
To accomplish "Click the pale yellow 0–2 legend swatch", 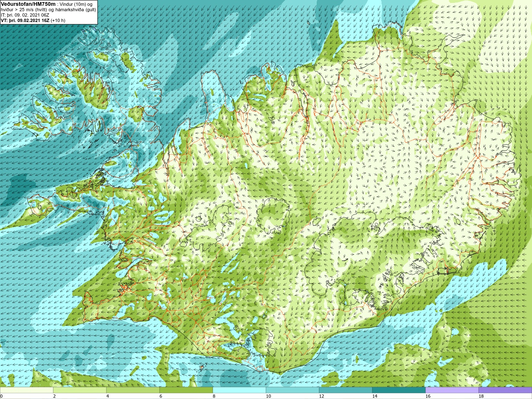I will tap(27, 390).
